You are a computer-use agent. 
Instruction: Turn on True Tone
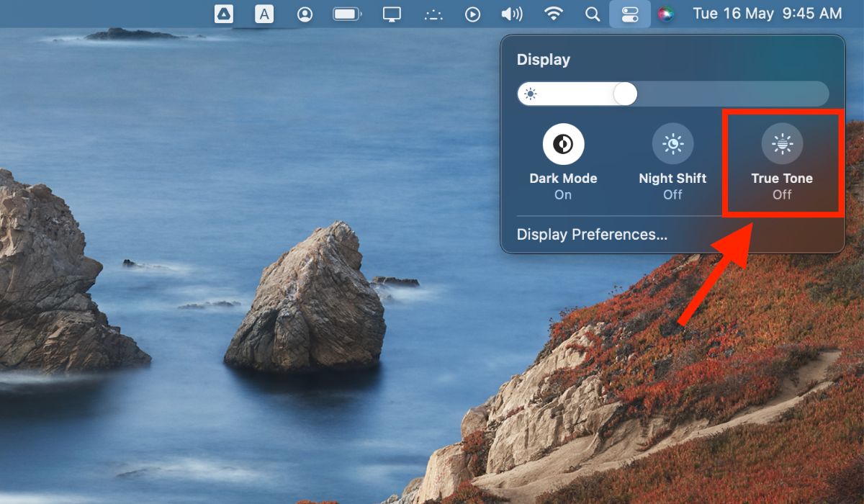782,144
